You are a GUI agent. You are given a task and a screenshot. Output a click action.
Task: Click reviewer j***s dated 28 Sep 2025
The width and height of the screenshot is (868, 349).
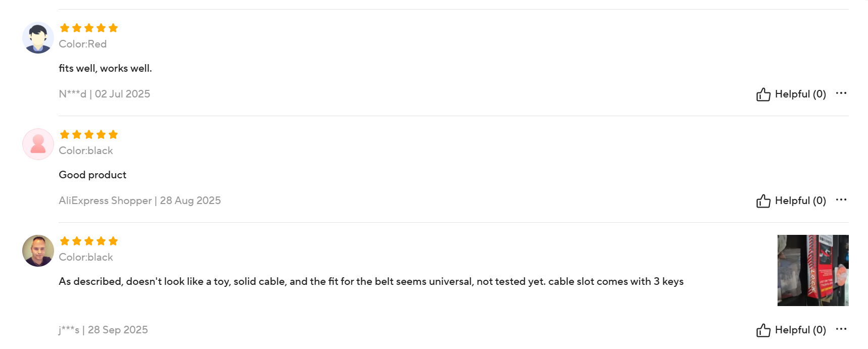click(x=69, y=330)
